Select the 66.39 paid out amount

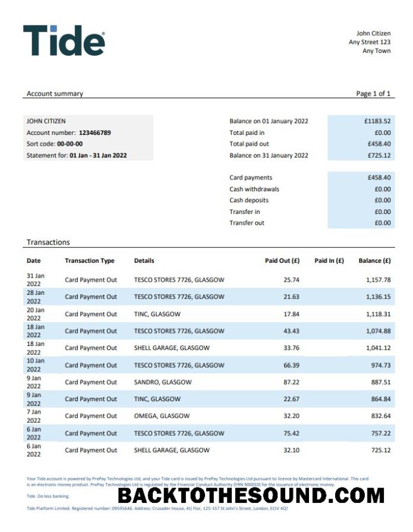292,366
